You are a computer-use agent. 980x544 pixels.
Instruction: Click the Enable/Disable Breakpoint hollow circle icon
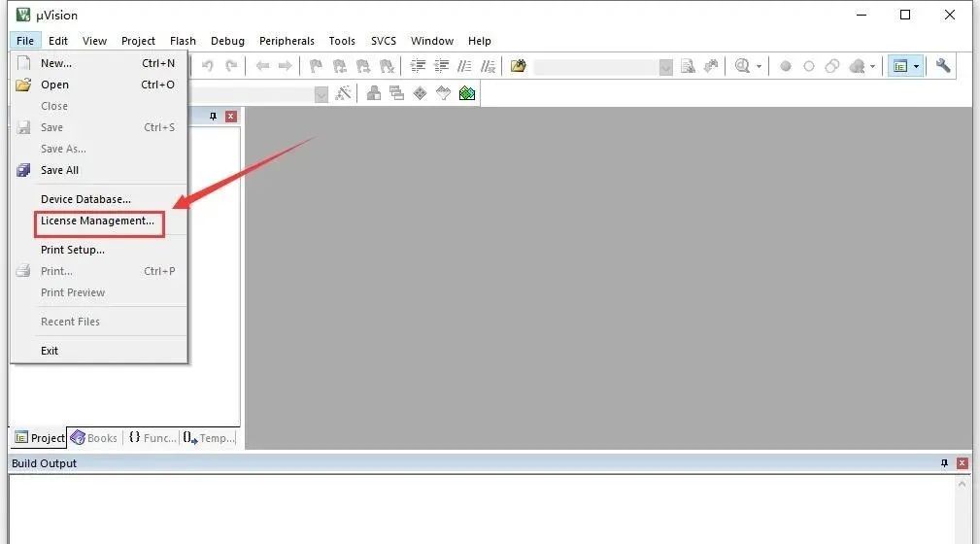point(809,66)
